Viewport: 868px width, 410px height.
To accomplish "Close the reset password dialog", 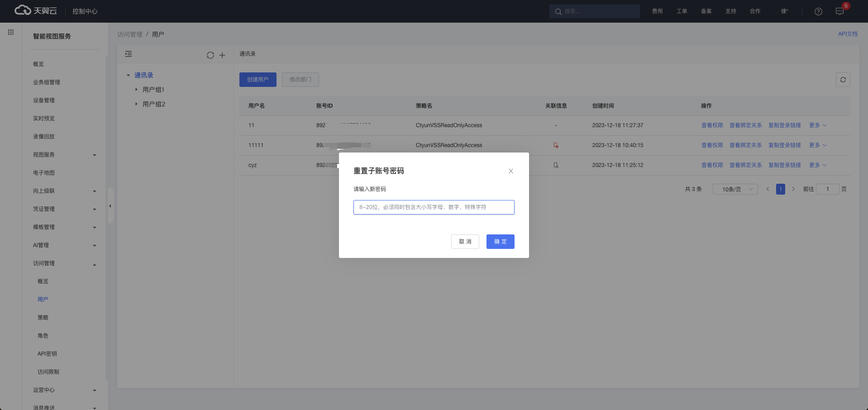I will tap(510, 171).
